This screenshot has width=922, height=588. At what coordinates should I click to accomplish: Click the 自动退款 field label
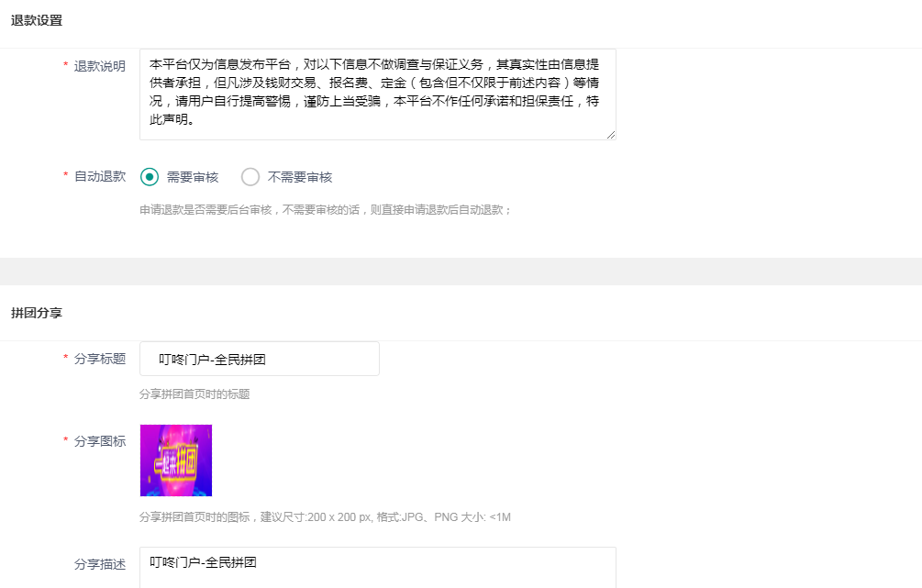click(x=100, y=176)
